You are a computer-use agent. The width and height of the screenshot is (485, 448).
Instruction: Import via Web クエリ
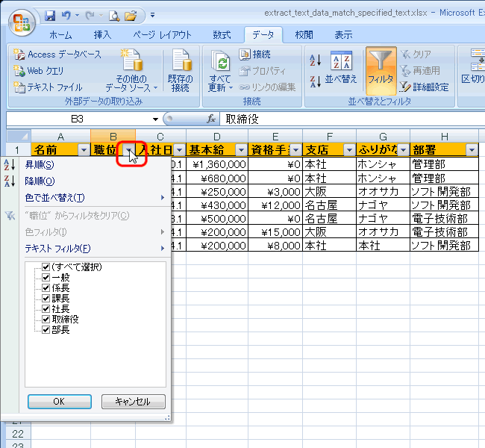pos(38,71)
